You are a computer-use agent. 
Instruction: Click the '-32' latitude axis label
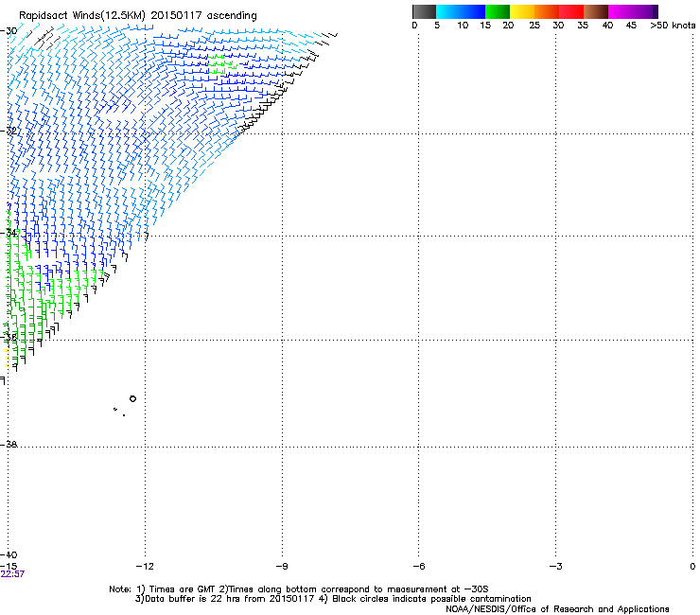pos(9,131)
